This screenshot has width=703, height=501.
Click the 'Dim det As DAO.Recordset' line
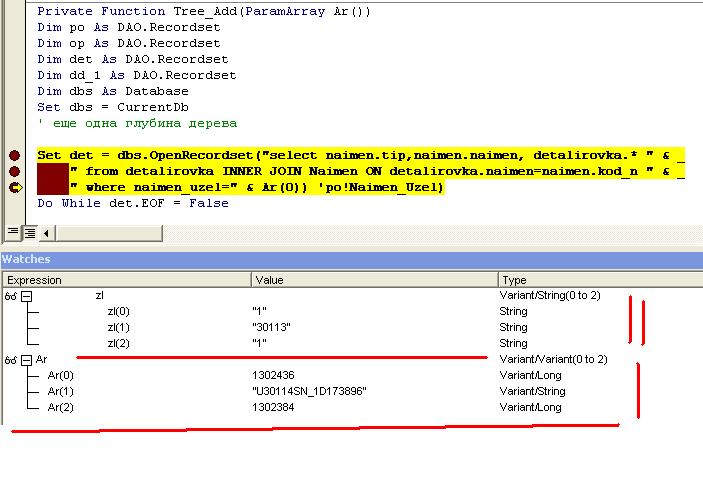click(x=133, y=59)
